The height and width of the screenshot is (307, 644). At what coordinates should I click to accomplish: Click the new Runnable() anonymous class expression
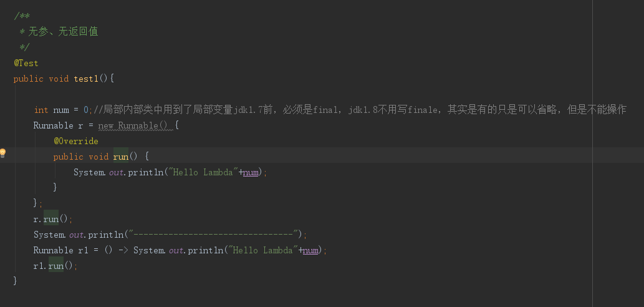[133, 125]
